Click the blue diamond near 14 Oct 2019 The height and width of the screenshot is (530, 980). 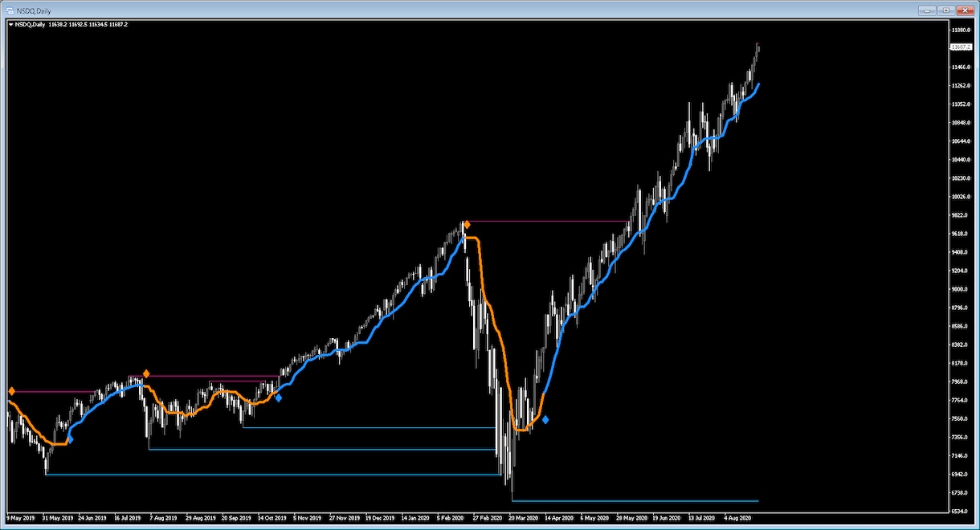279,397
